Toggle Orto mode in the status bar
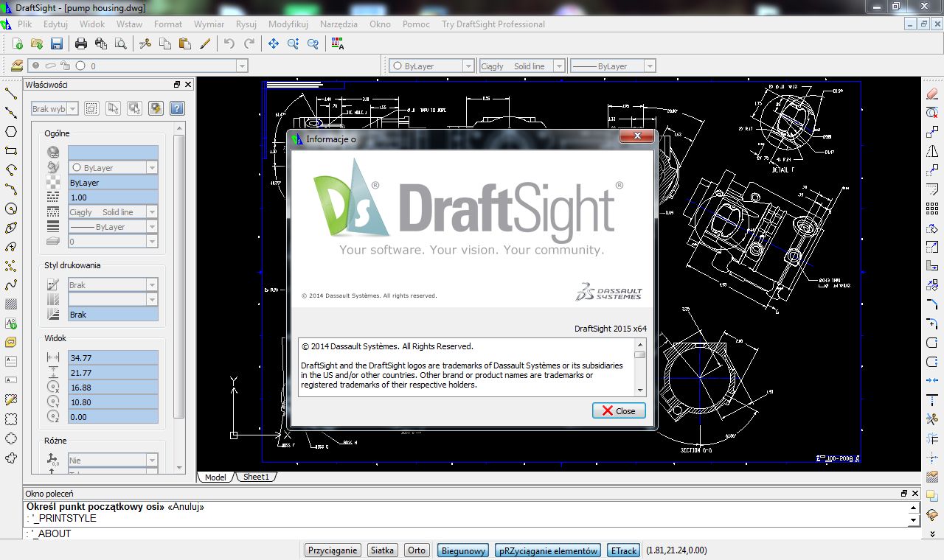Viewport: 944px width, 560px height. pos(417,550)
